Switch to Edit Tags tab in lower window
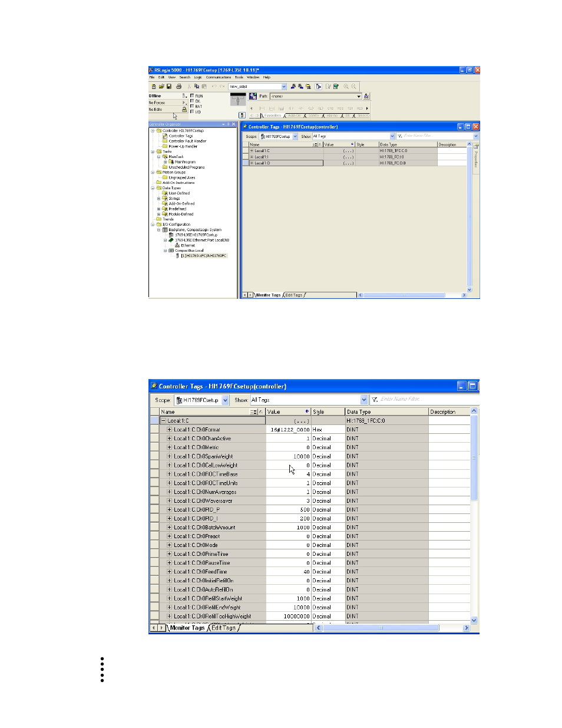The image size is (562, 728). [223, 628]
